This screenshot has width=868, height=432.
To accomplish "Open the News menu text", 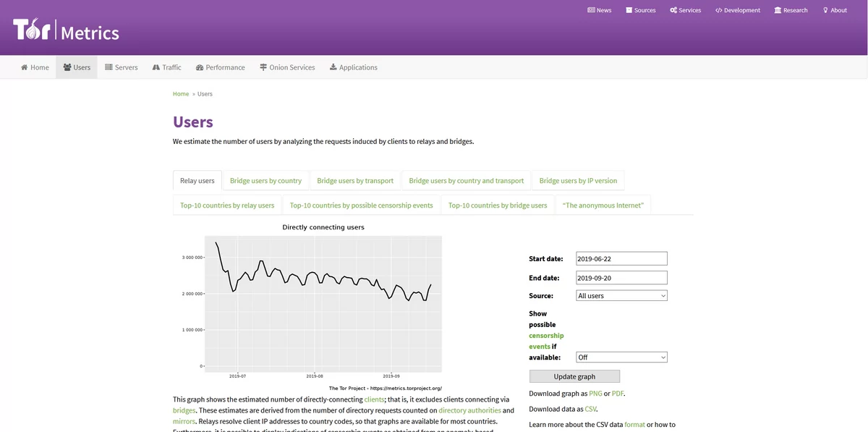I will click(604, 10).
